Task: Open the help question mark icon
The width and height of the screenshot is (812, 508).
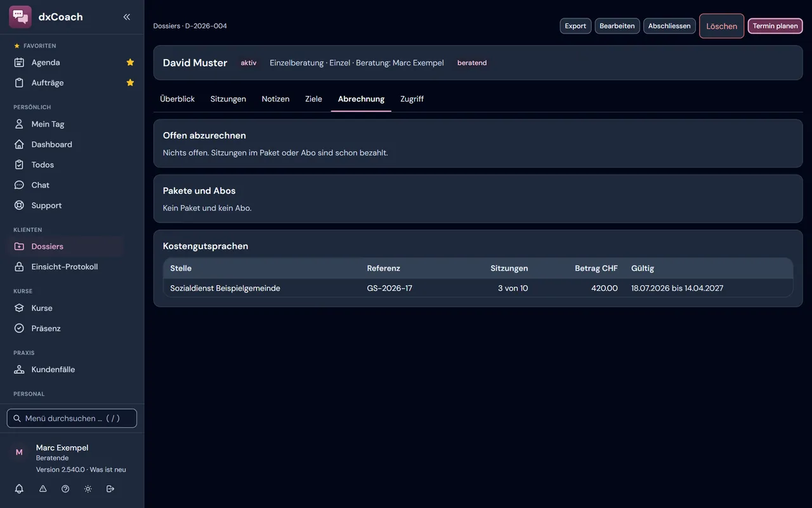Action: [x=65, y=489]
